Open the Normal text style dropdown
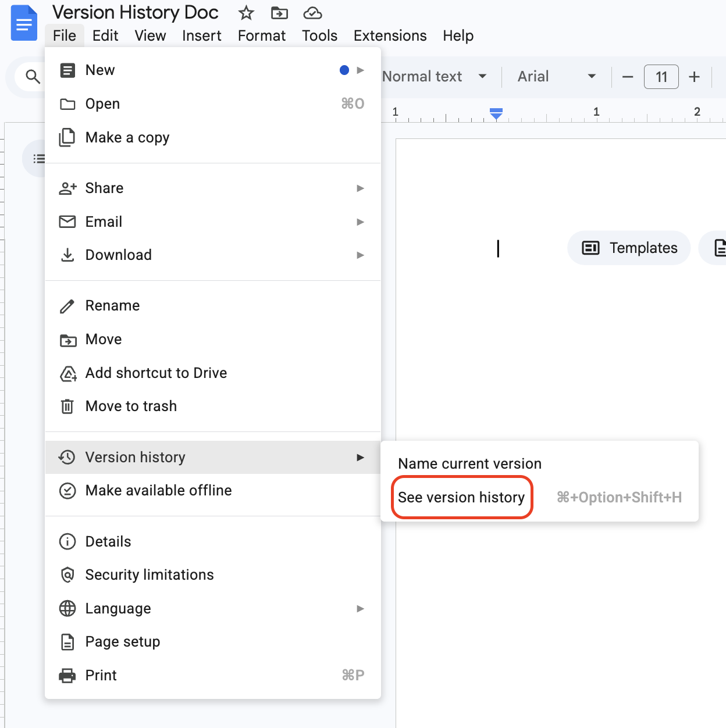The image size is (726, 728). coord(435,77)
